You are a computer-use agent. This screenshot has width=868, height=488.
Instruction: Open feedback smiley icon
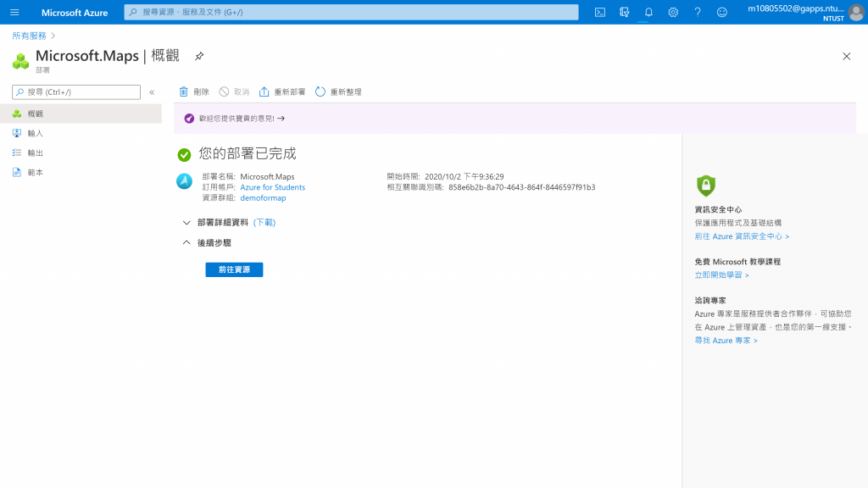click(x=722, y=12)
